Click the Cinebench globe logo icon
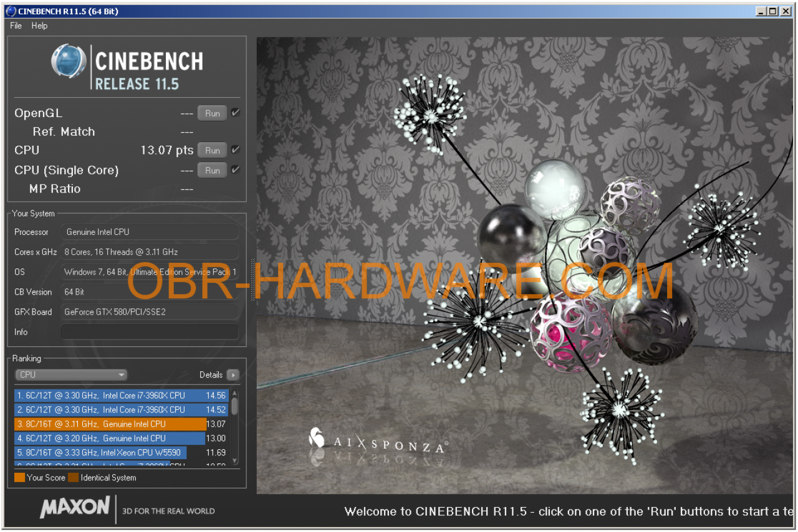Screen dimensions: 798x532 point(69,61)
